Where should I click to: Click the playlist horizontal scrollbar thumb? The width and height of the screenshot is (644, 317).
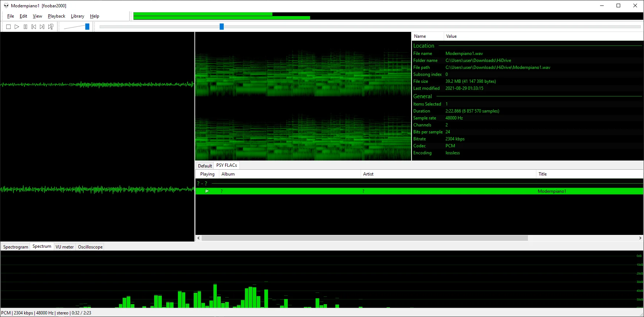(x=365, y=238)
